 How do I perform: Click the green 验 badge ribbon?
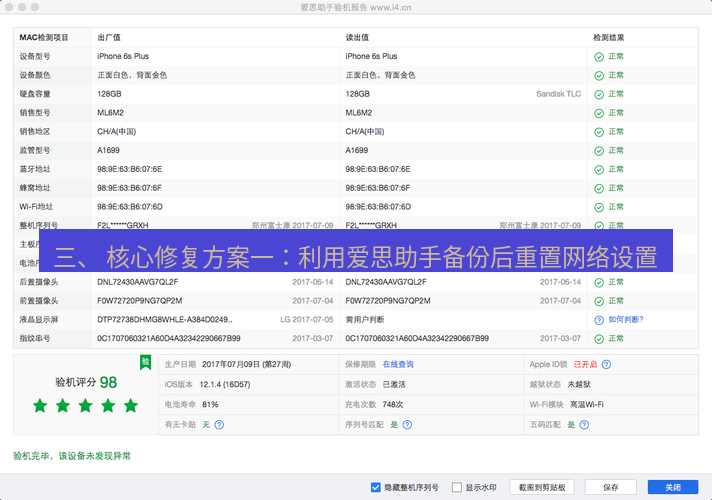(145, 362)
